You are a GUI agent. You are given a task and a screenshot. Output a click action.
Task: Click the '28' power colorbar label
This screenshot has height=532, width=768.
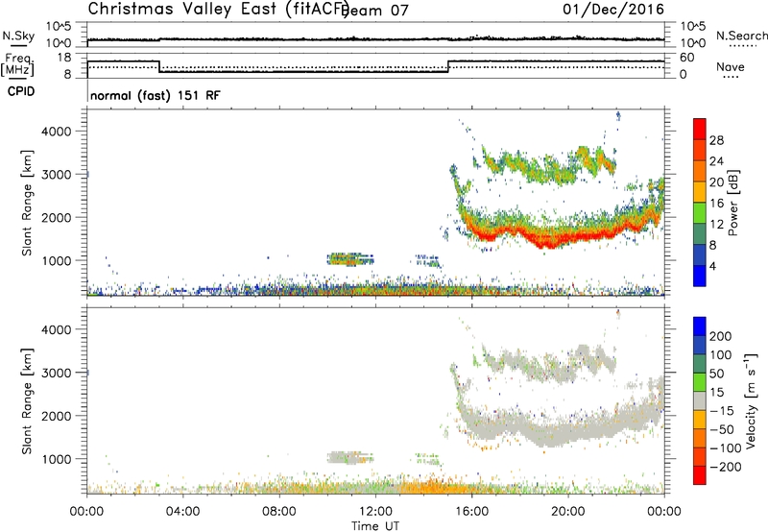(x=716, y=140)
